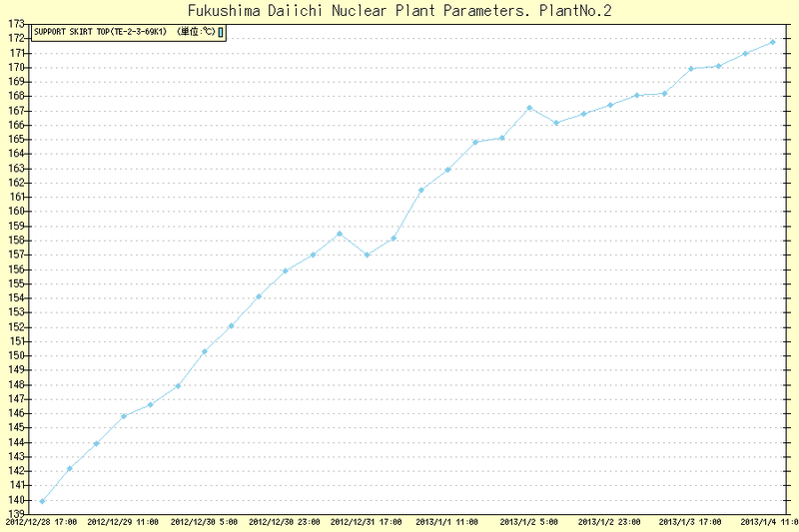Click the y-axis label '154'
The height and width of the screenshot is (532, 799).
16,297
